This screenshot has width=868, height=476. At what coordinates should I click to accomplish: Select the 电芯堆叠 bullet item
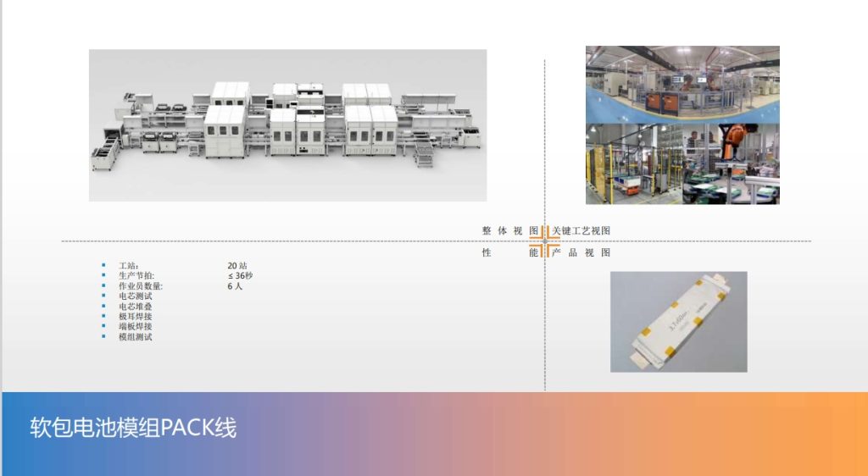coord(135,307)
